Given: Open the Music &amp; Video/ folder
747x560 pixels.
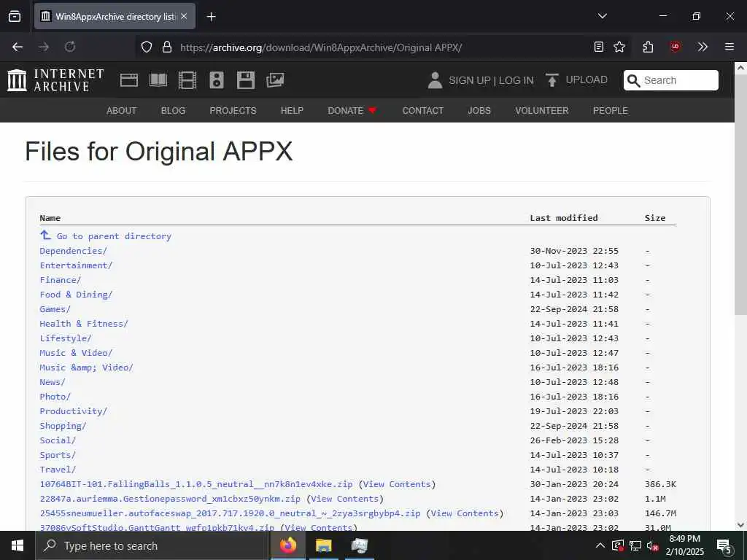Looking at the screenshot, I should click(87, 367).
